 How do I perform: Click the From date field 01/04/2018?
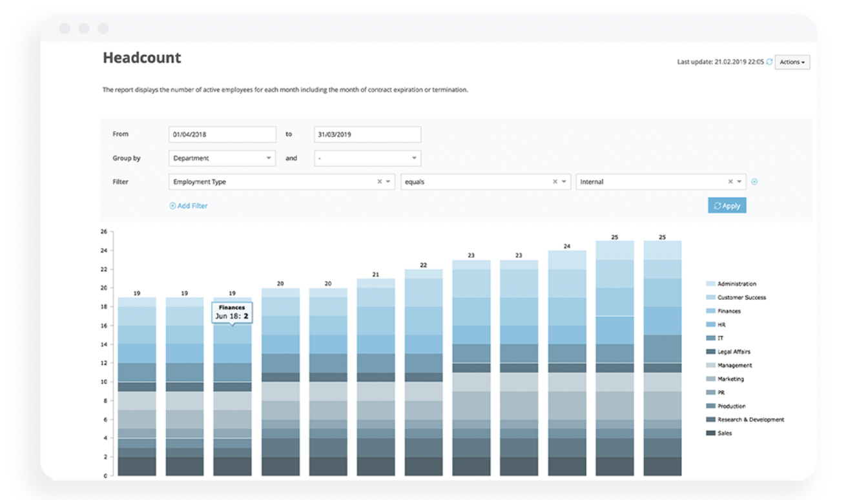pos(222,134)
